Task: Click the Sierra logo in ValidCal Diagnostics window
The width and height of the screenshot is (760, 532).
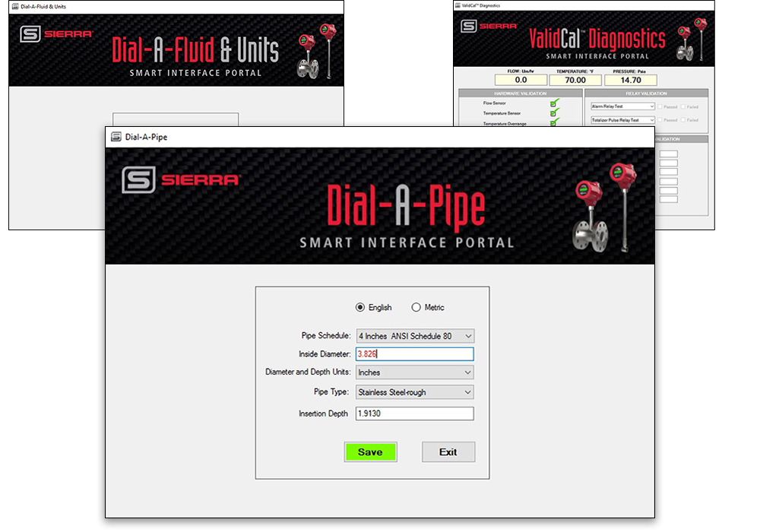Action: coord(489,26)
